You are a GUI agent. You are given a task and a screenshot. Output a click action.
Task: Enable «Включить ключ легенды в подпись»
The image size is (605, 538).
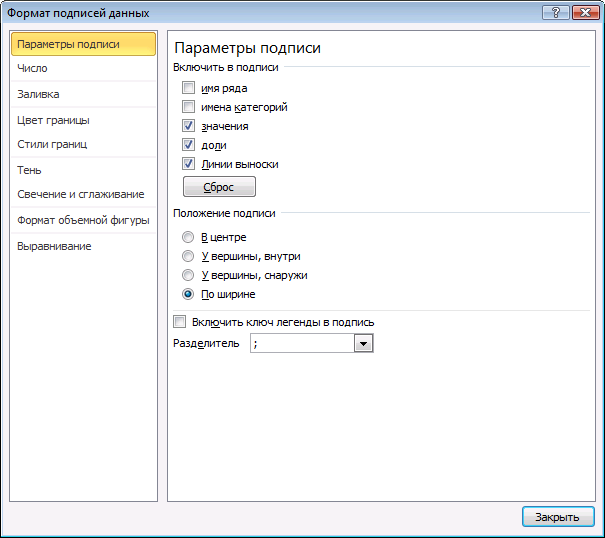tap(179, 321)
